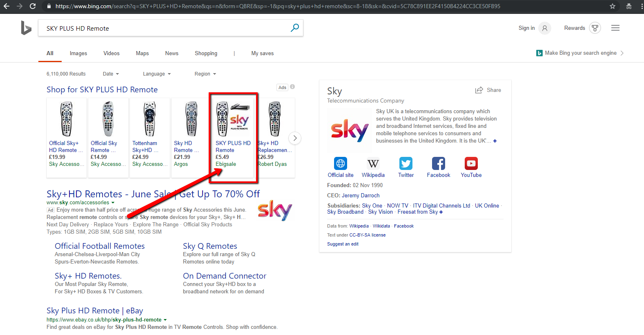Image resolution: width=644 pixels, height=335 pixels.
Task: Expand the Language filter dropdown
Action: pos(157,74)
